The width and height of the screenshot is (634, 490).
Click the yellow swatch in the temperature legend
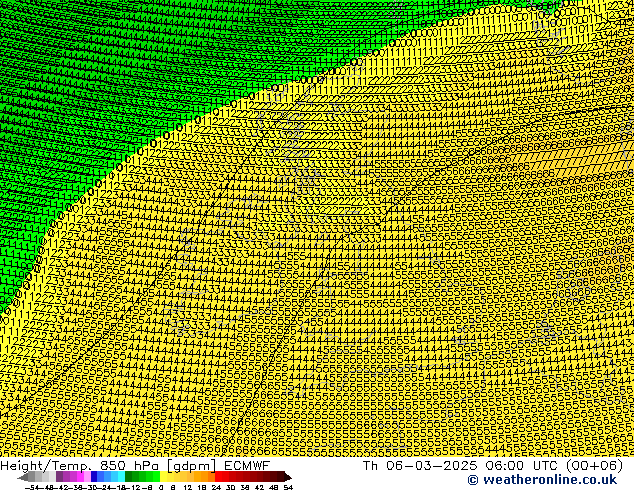163,476
